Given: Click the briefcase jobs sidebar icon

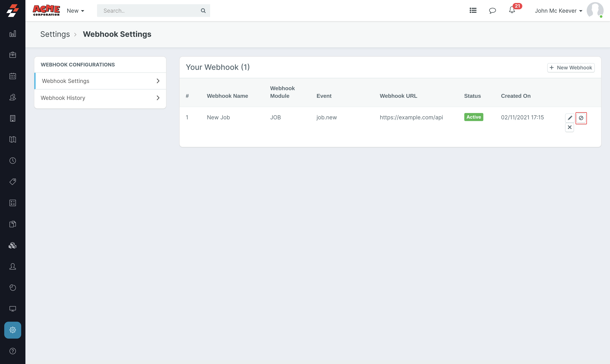Looking at the screenshot, I should (x=13, y=55).
